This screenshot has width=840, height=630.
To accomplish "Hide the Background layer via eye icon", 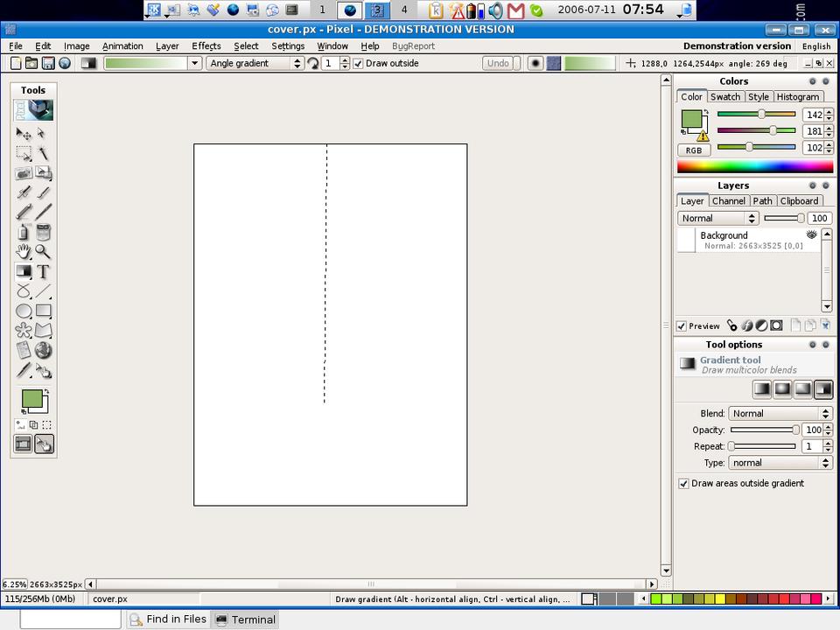I will [x=811, y=234].
